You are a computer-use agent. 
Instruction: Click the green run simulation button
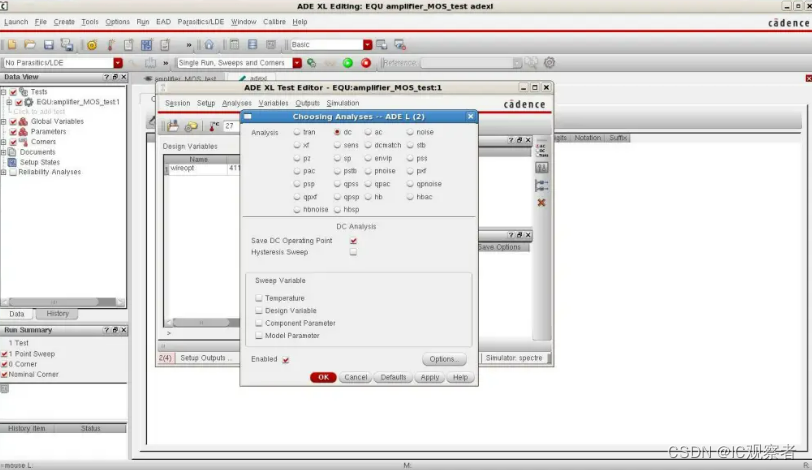348,63
